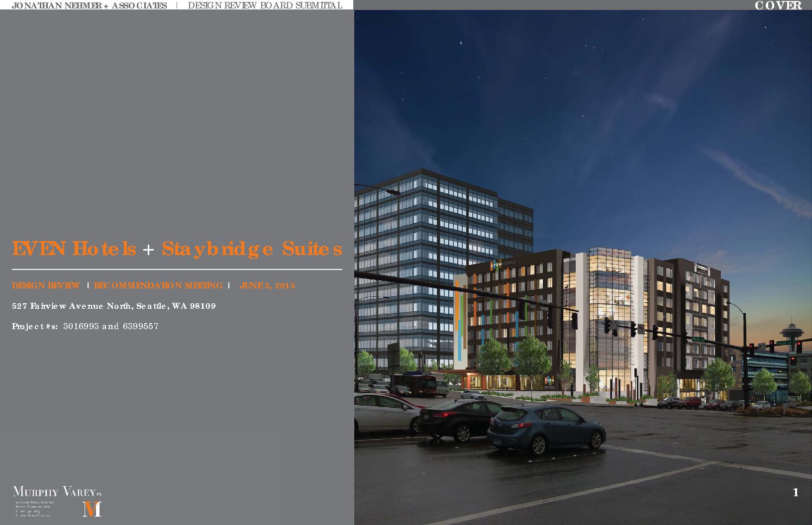Select the "DESIGN REVIEW BOARD SUBMITTAL" header text
The image size is (812, 525).
click(x=265, y=5)
